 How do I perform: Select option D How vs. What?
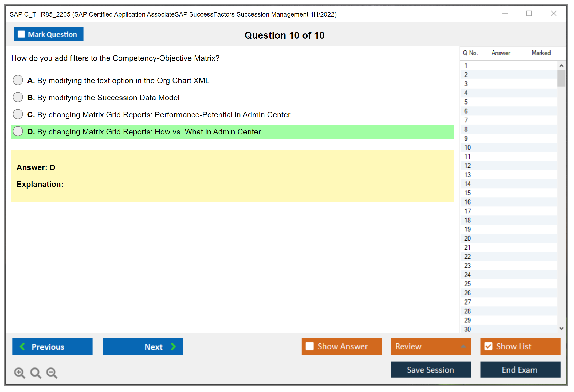(x=18, y=131)
